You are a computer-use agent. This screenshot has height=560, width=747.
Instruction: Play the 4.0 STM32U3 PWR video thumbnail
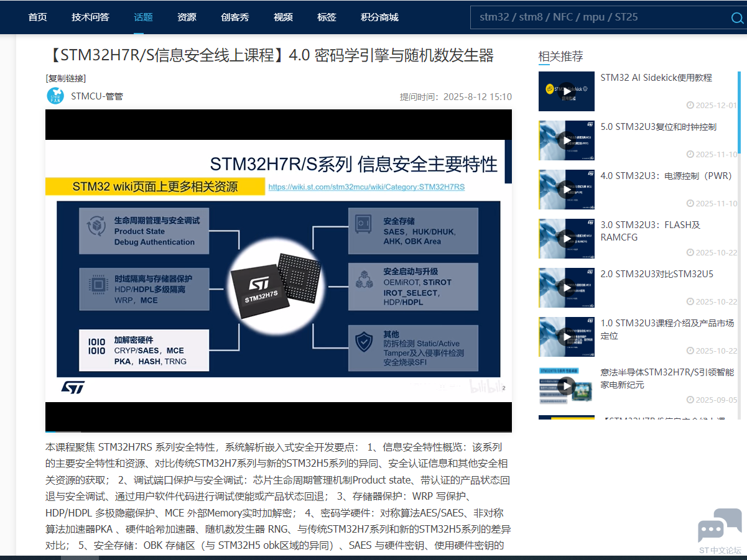pos(566,190)
